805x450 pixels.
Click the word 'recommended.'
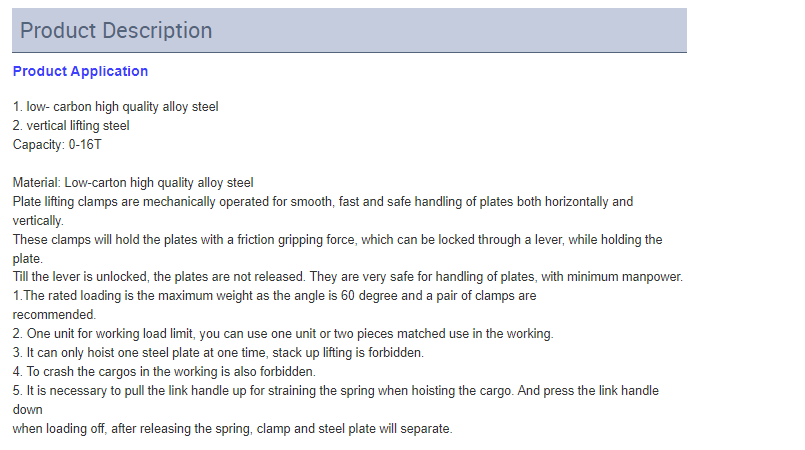click(x=54, y=315)
